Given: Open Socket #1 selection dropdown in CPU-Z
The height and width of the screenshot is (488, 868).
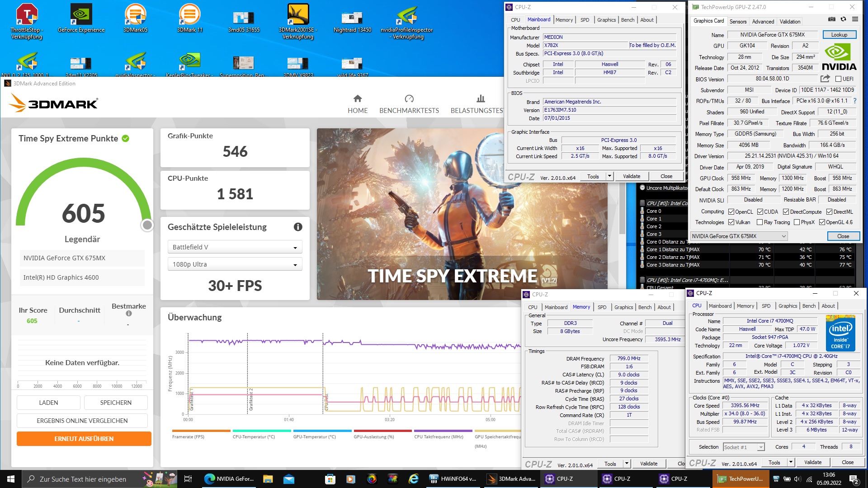Looking at the screenshot, I should tap(743, 447).
